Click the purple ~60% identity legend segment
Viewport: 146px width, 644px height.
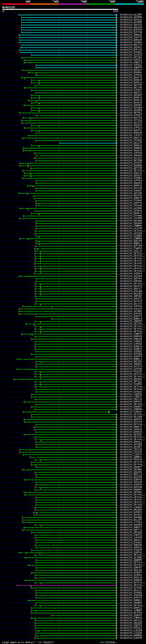(x=73, y=4)
